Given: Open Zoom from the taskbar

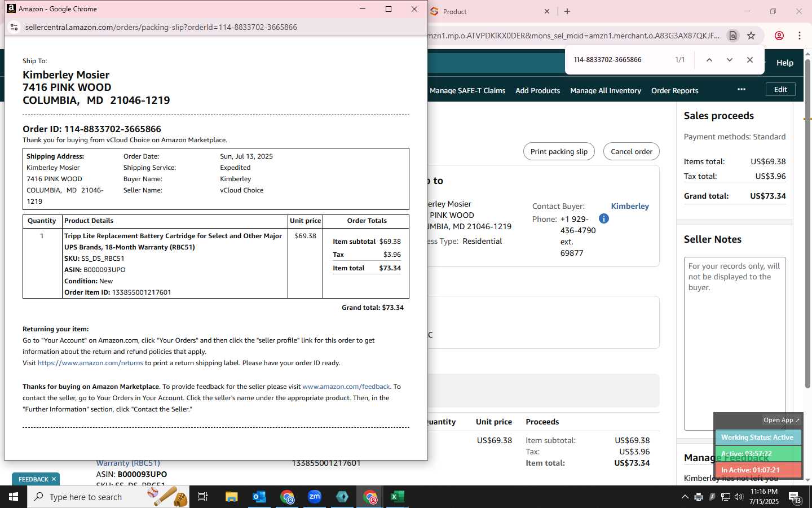Looking at the screenshot, I should tap(315, 497).
